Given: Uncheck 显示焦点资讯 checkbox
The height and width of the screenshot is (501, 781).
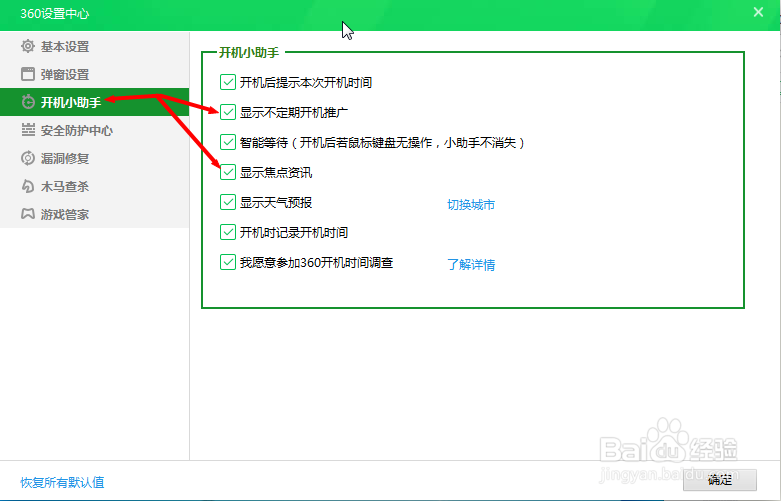Looking at the screenshot, I should (228, 172).
